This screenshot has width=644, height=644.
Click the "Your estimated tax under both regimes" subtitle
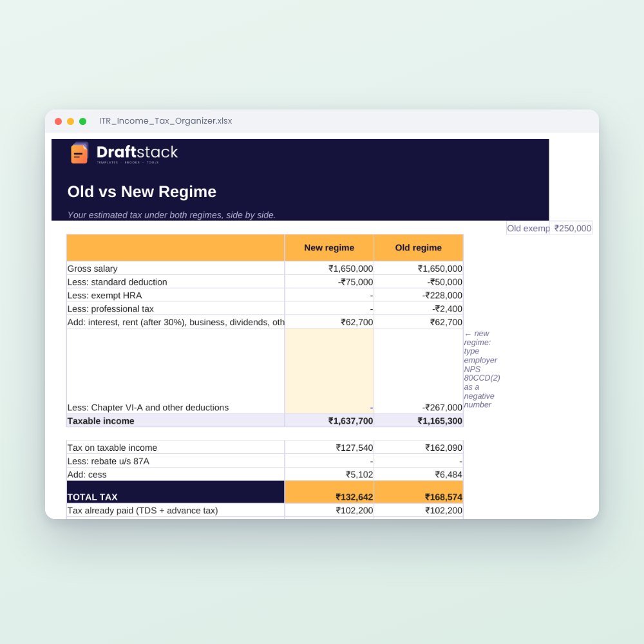coord(171,215)
